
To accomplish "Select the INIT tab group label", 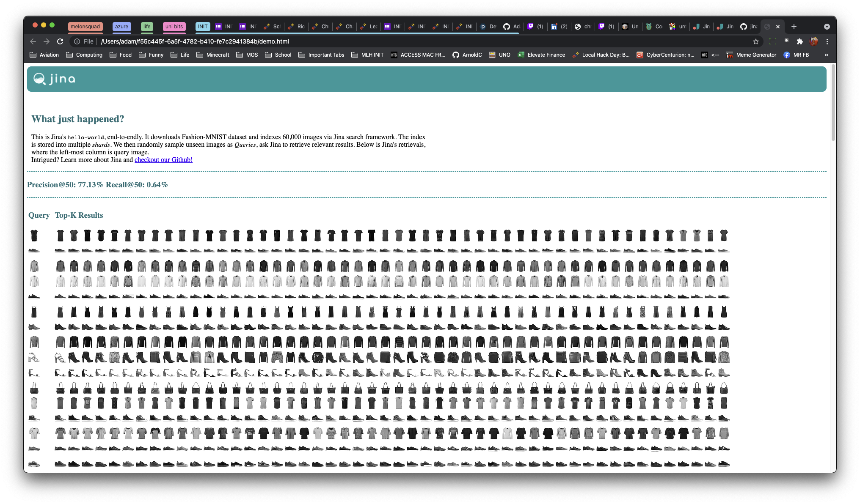I will 203,27.
